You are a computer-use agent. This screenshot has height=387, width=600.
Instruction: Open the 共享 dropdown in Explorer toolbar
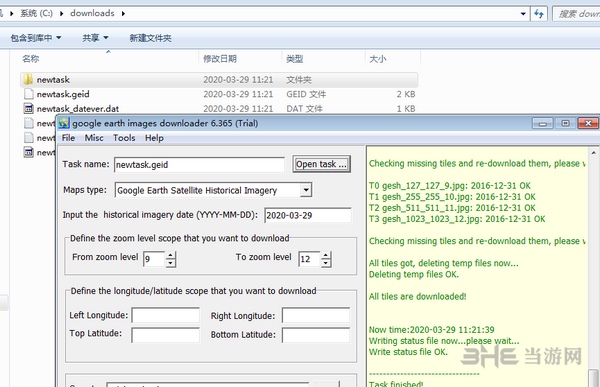pos(95,38)
